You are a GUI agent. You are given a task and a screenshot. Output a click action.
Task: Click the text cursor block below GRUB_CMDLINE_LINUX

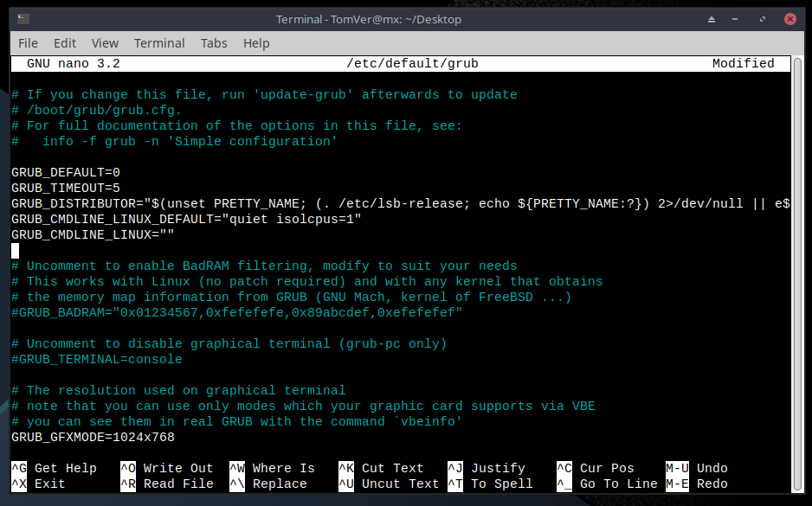pos(15,251)
